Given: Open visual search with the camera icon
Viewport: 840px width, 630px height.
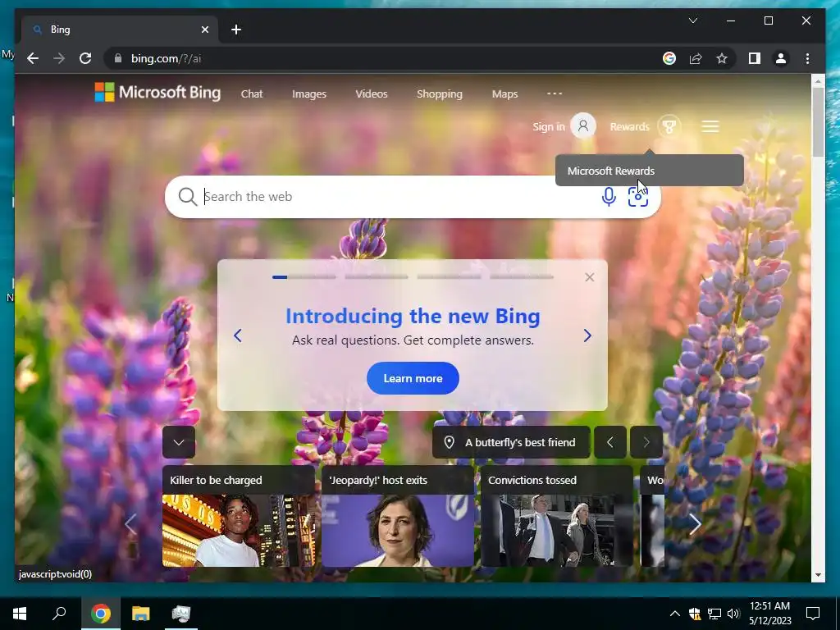Looking at the screenshot, I should point(637,197).
